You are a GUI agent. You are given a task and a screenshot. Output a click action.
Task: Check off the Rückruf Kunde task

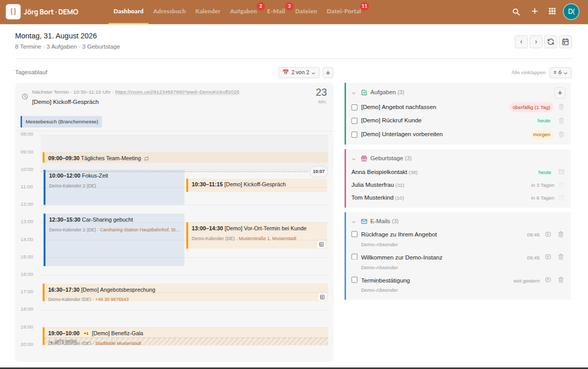[x=354, y=121]
